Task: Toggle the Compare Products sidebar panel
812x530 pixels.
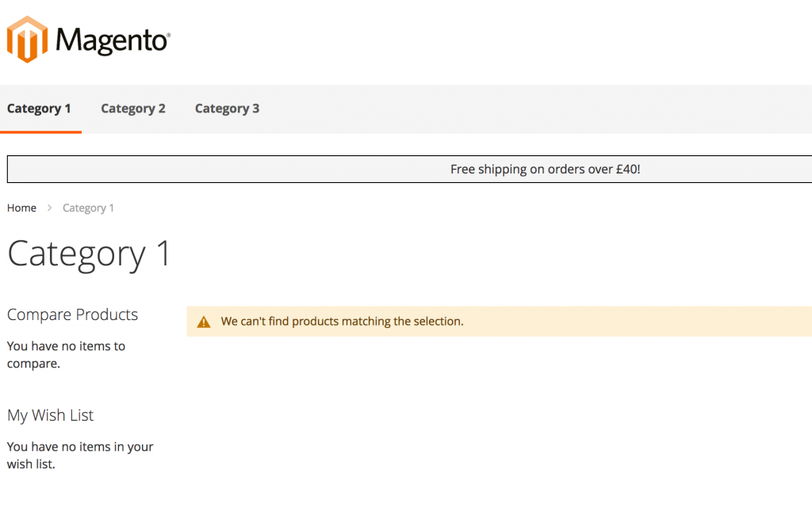Action: pos(72,315)
